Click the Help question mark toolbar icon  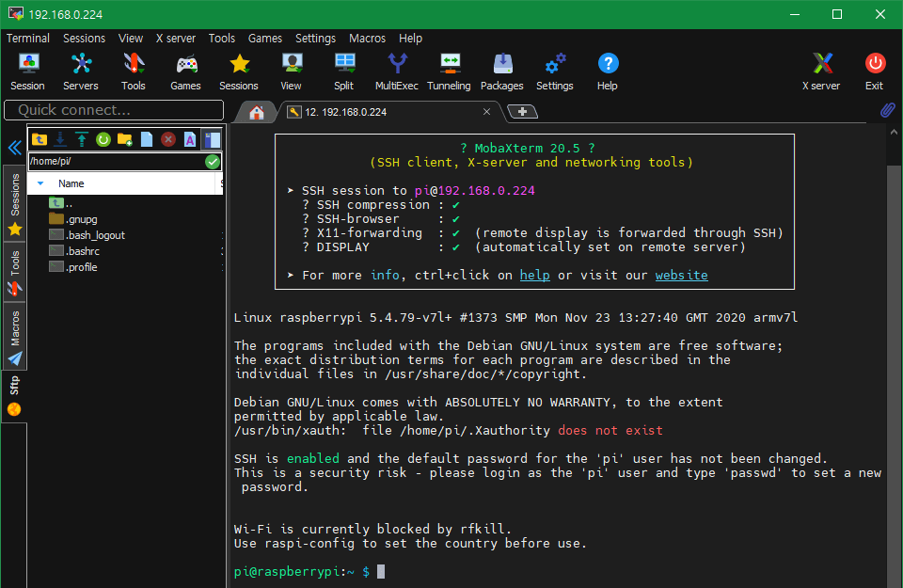[x=608, y=72]
